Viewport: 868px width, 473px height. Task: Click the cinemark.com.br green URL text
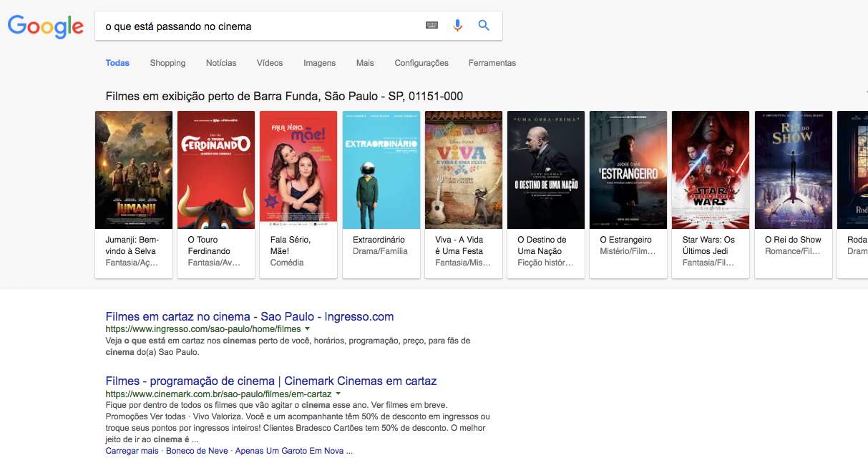click(x=218, y=394)
